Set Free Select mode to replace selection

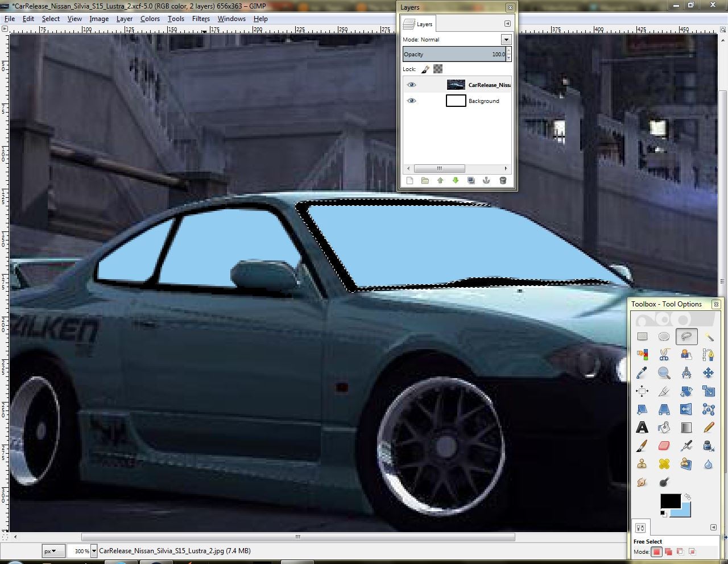coord(657,551)
